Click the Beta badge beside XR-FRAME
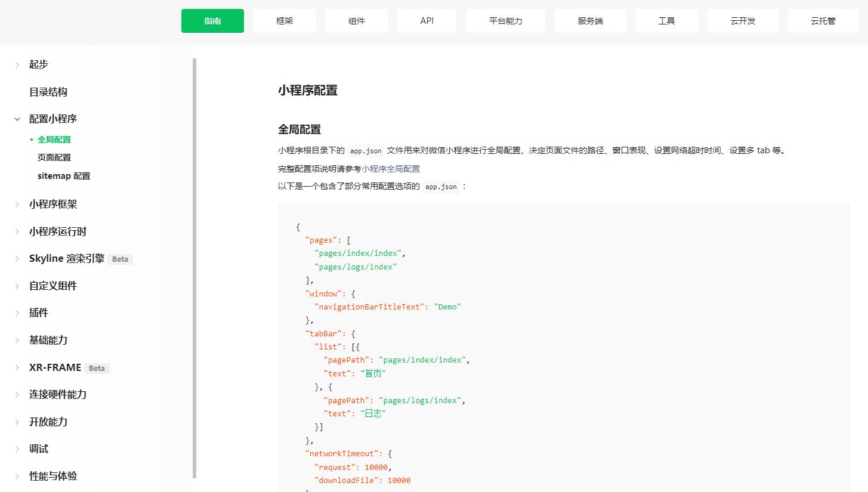The image size is (868, 492). (x=97, y=368)
